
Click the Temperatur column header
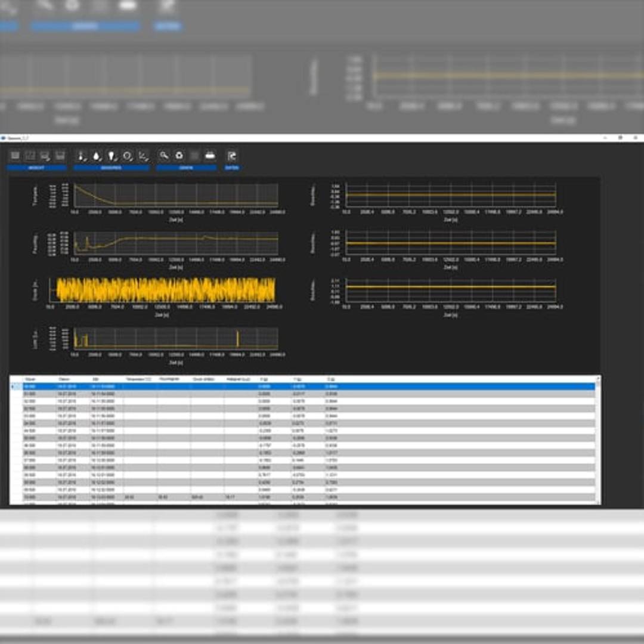click(140, 379)
